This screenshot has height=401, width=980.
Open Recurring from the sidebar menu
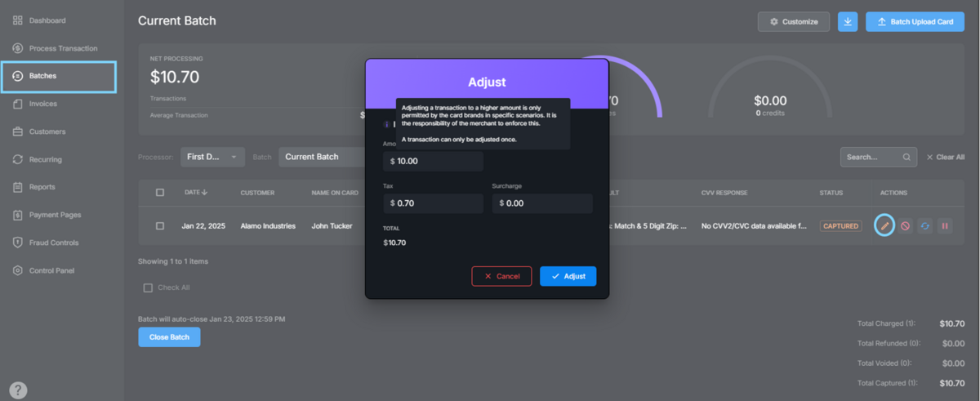pyautogui.click(x=45, y=159)
